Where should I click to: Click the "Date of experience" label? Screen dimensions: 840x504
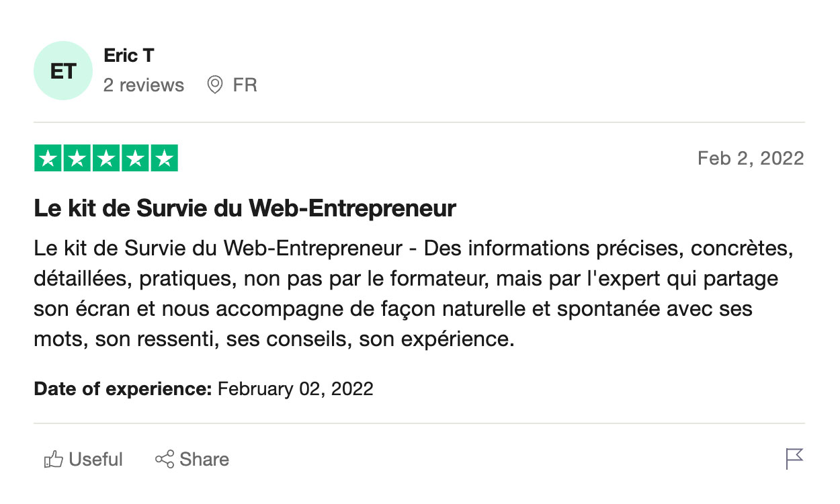(123, 389)
